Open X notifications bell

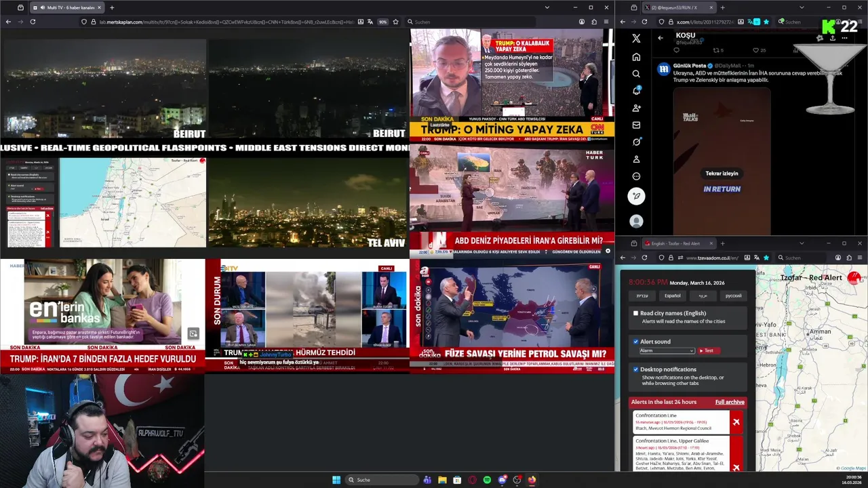[636, 91]
